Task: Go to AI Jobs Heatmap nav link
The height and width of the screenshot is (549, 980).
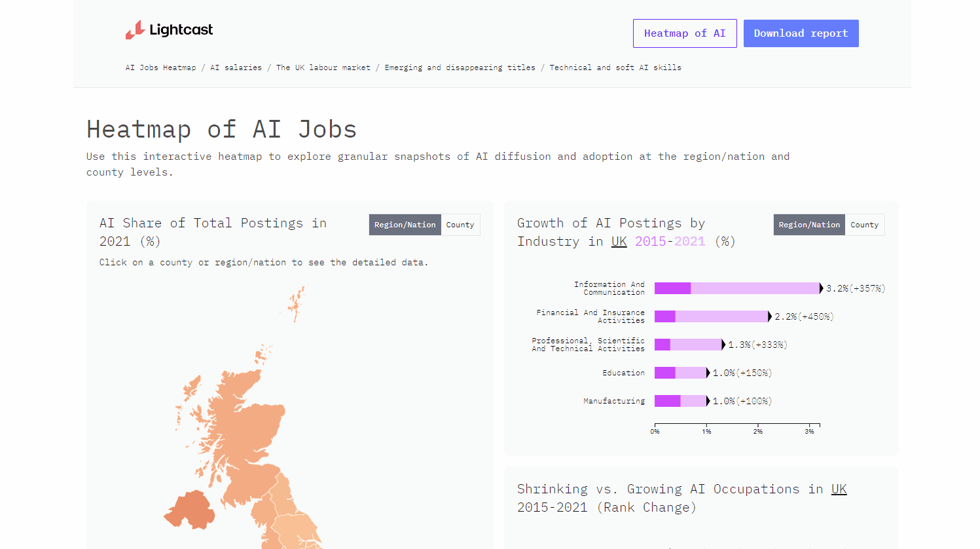Action: pyautogui.click(x=160, y=67)
